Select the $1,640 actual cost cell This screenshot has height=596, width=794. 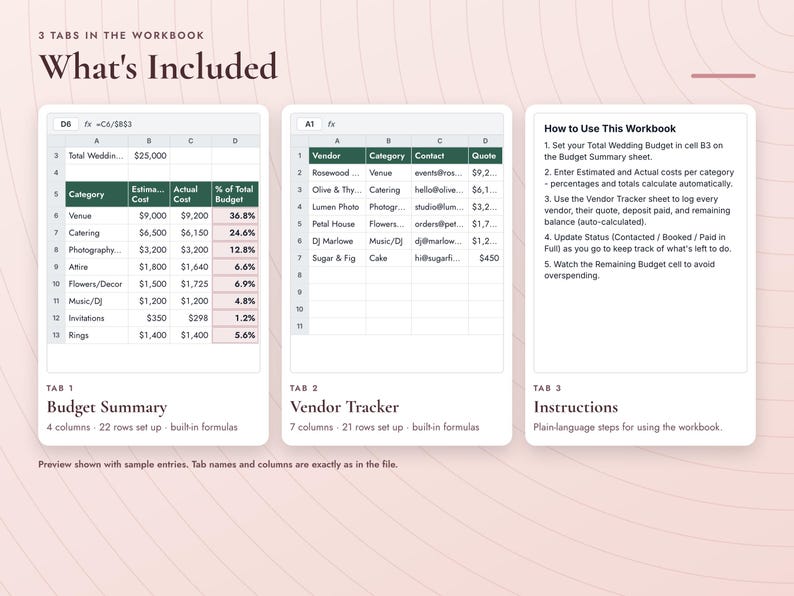tap(191, 267)
